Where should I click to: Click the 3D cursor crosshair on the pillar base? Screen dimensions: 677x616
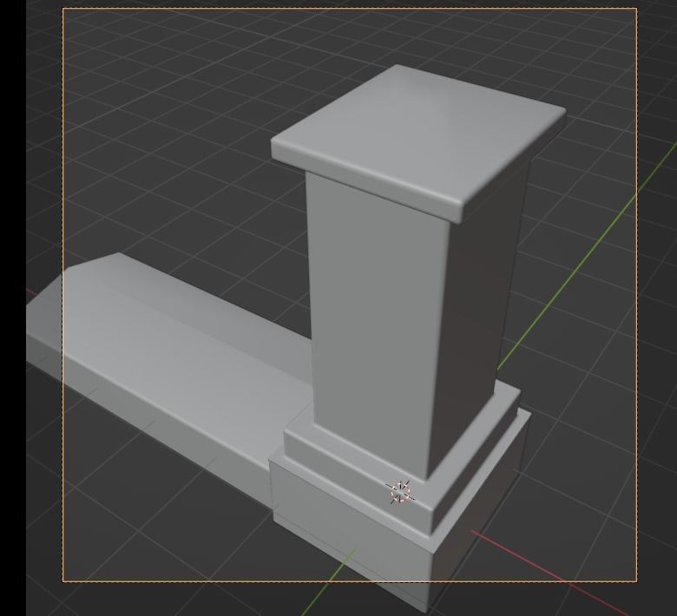click(x=400, y=492)
